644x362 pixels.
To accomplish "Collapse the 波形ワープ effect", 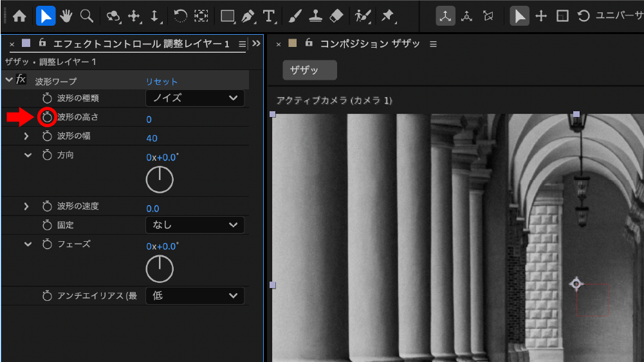I will (9, 80).
